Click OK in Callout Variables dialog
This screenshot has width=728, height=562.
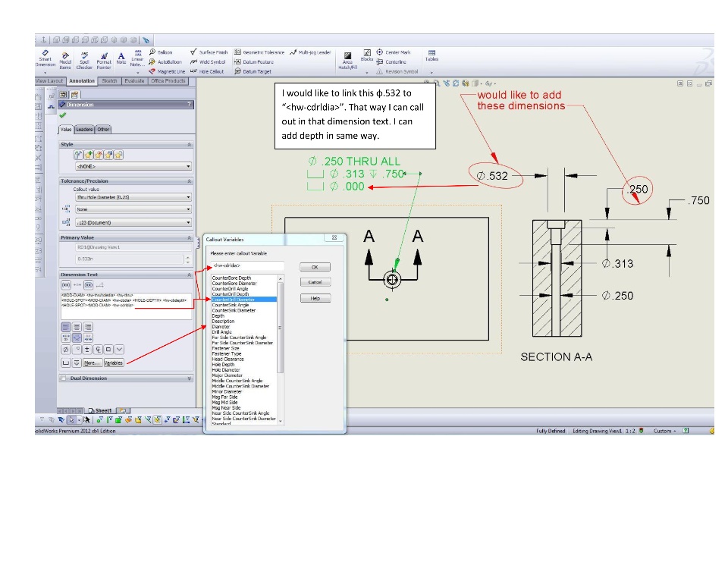(x=315, y=267)
